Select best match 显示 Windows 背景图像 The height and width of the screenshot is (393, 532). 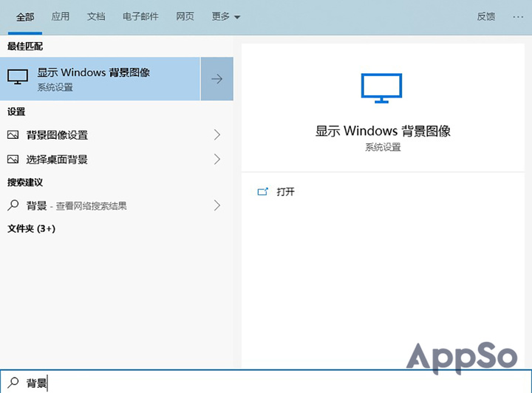tap(100, 78)
